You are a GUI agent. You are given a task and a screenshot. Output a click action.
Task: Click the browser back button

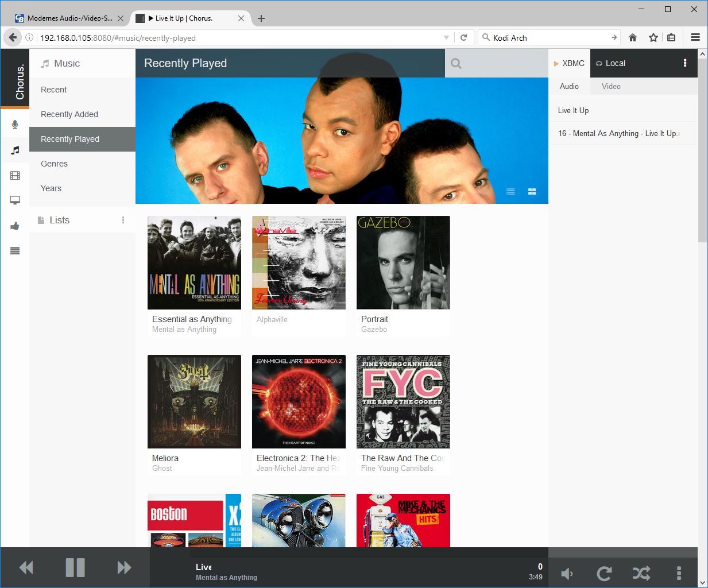13,37
